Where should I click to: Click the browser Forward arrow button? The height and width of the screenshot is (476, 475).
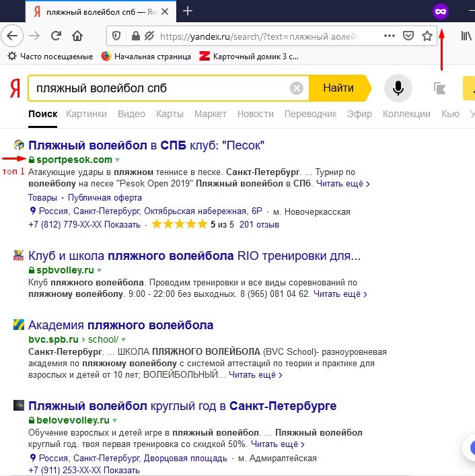pos(34,36)
